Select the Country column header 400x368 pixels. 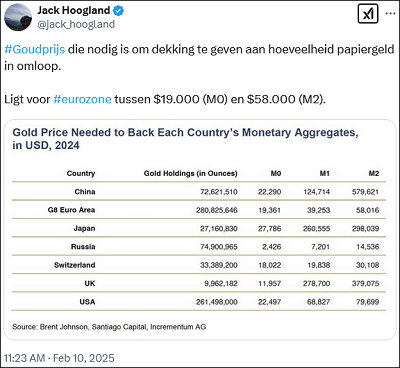click(x=81, y=173)
